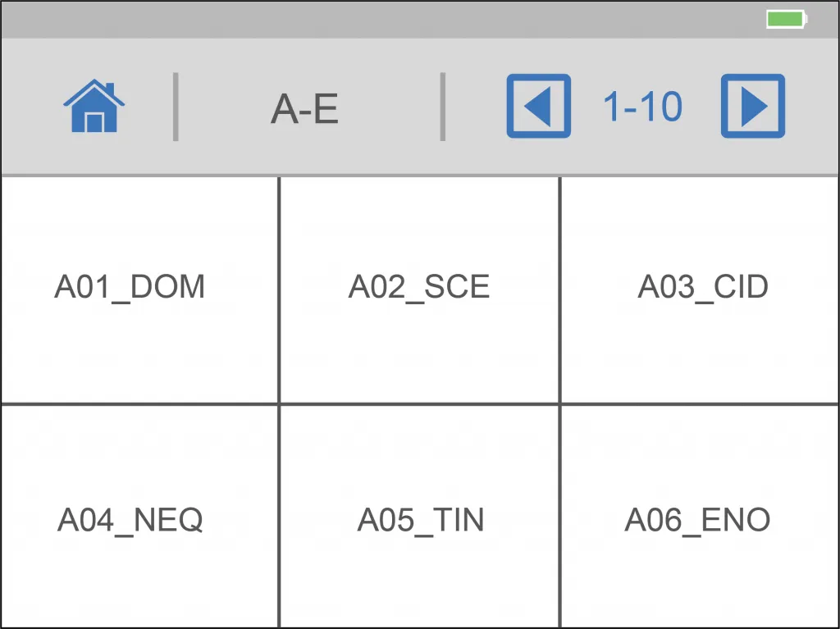Select the A05_TIN entry

419,517
